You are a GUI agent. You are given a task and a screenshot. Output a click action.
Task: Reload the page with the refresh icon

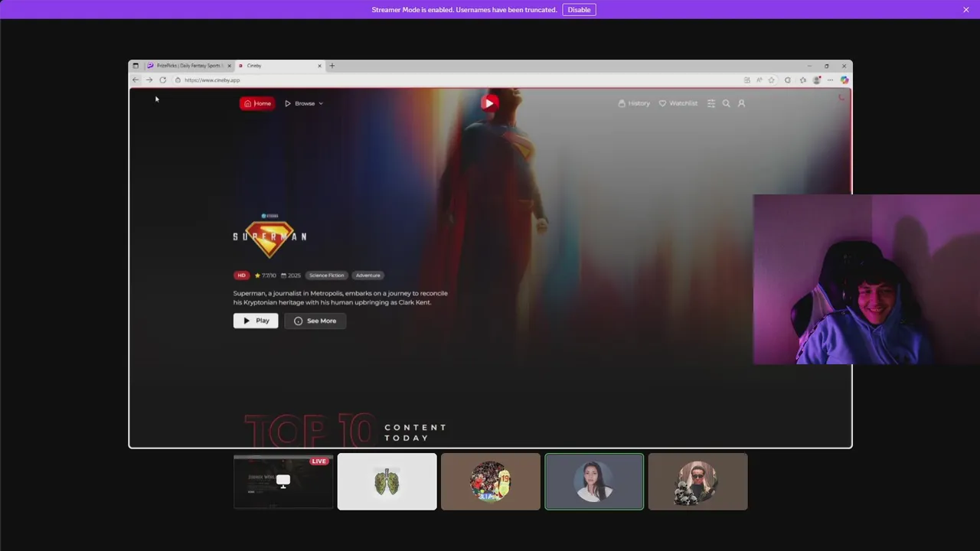[162, 80]
